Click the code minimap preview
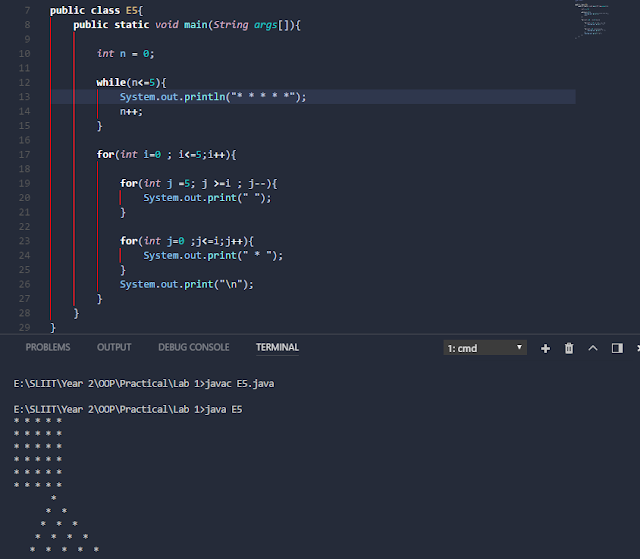The width and height of the screenshot is (640, 559). [x=592, y=20]
